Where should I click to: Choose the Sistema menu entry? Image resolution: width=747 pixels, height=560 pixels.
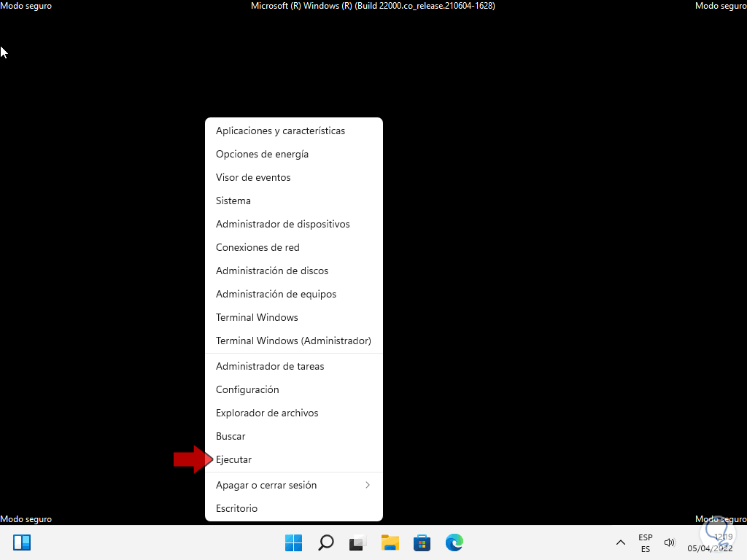click(x=294, y=201)
